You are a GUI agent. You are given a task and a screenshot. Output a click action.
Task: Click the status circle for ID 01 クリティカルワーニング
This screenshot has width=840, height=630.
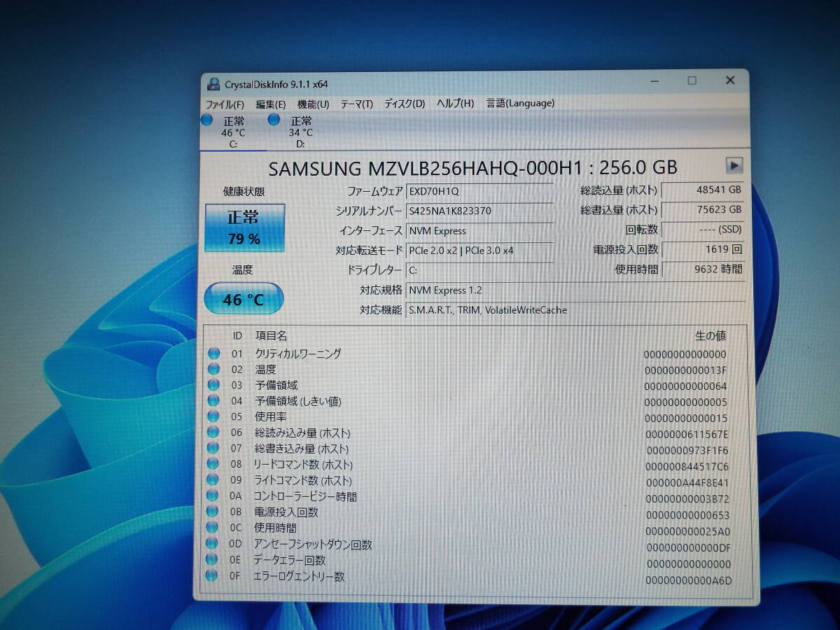pyautogui.click(x=213, y=353)
